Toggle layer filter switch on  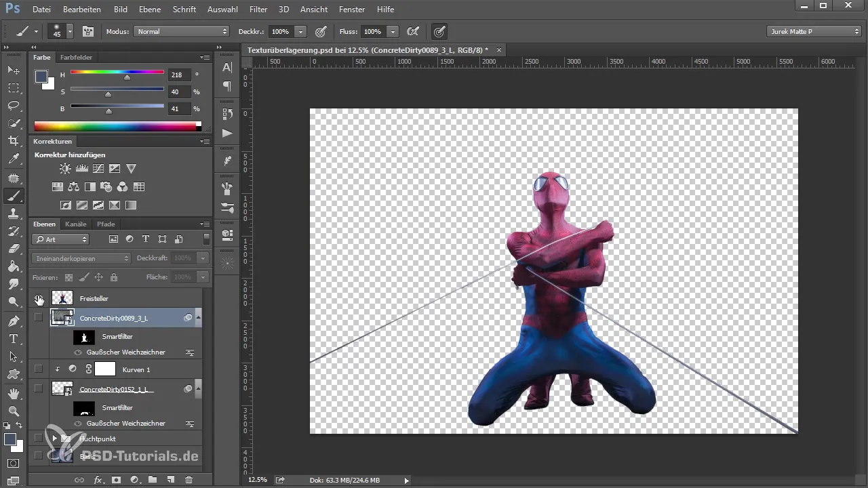click(206, 239)
